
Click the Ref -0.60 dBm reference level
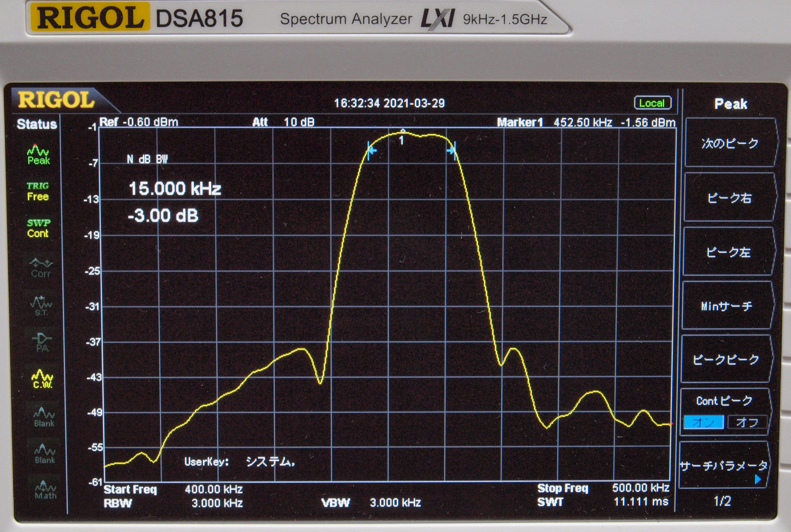point(139,122)
